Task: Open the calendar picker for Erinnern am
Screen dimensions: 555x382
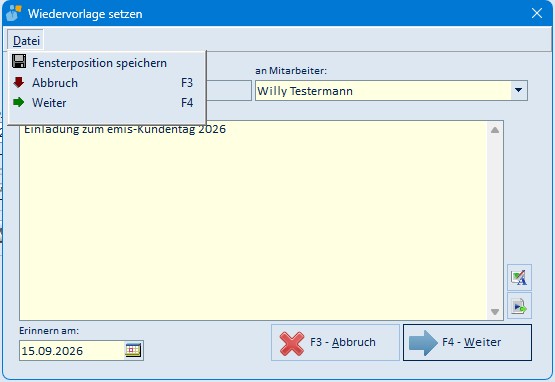Action: click(133, 350)
